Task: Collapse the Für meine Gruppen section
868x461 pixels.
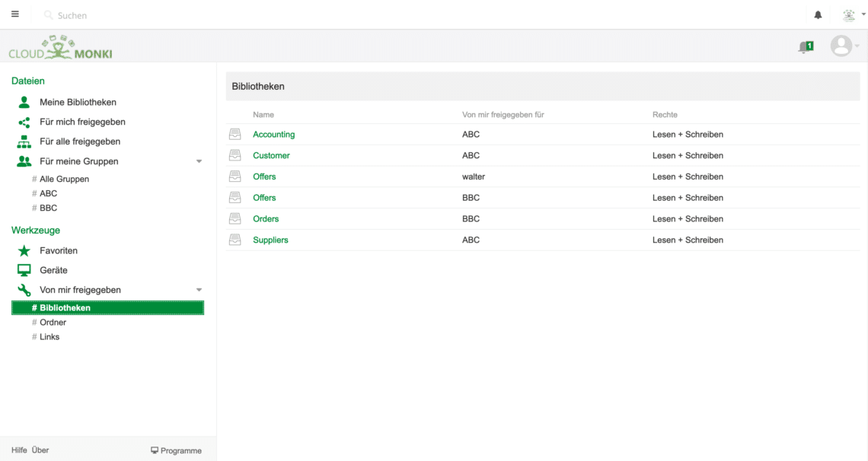Action: (199, 161)
